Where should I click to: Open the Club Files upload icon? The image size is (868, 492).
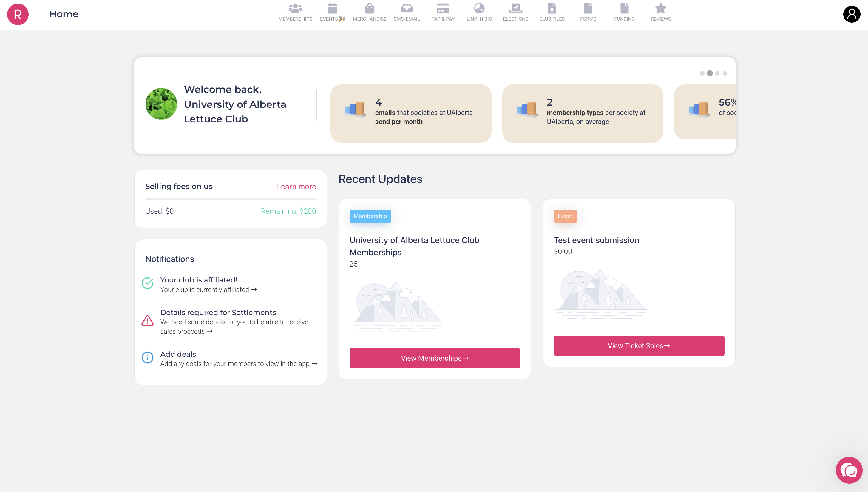(552, 8)
